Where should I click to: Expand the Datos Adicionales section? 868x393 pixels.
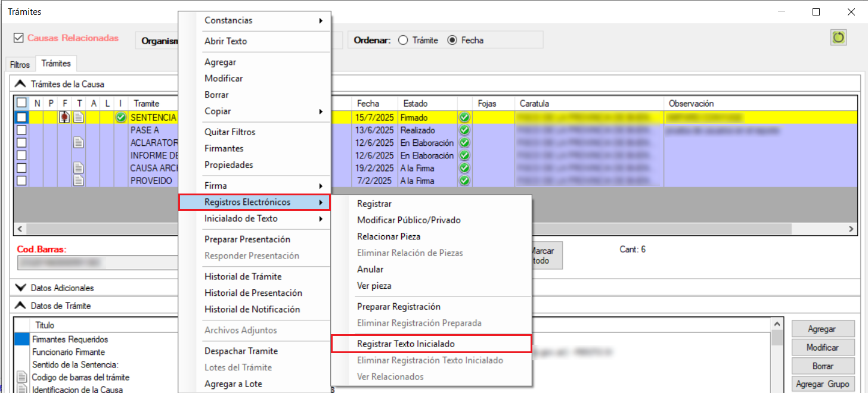pyautogui.click(x=21, y=288)
